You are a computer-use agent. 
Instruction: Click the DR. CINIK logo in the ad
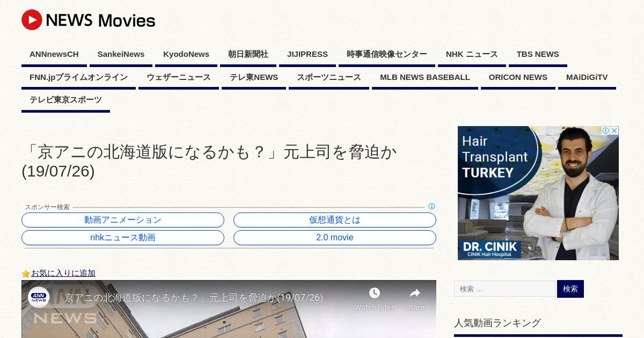pos(490,249)
